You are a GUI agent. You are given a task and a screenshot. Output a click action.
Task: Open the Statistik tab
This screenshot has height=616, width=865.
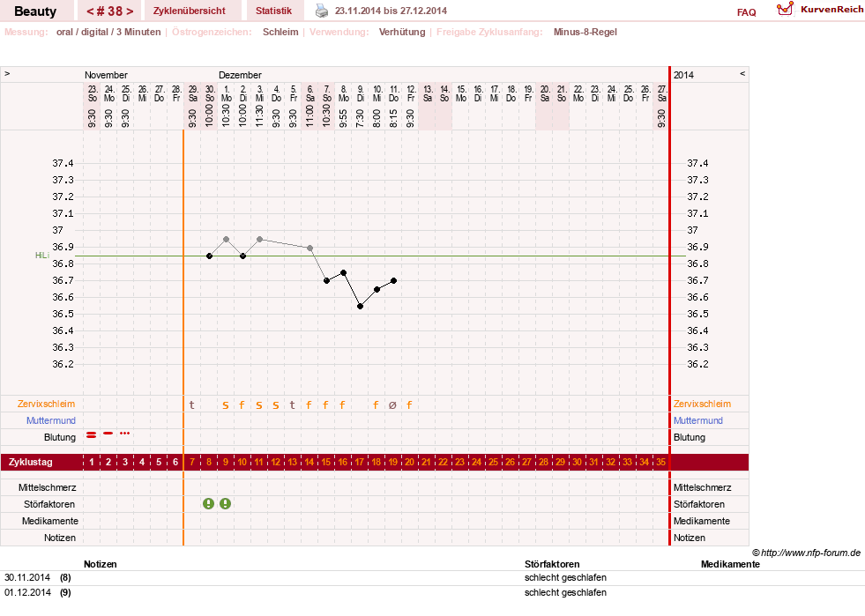click(x=273, y=11)
